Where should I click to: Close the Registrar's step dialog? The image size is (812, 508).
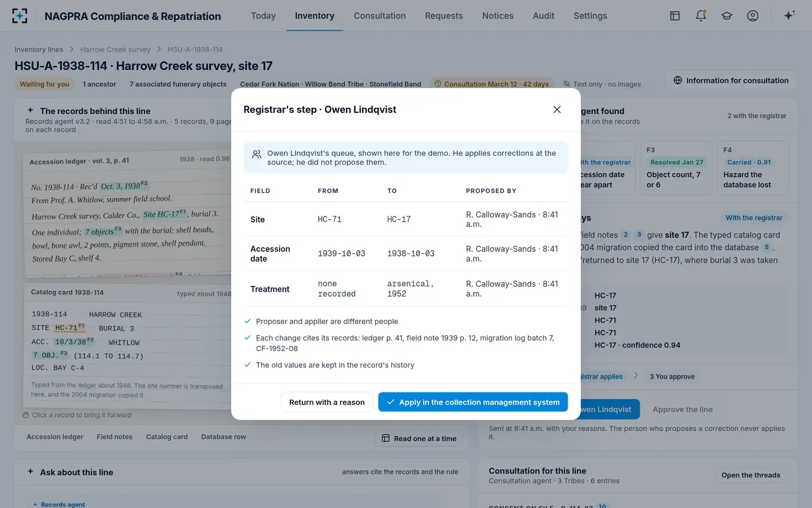coord(557,110)
